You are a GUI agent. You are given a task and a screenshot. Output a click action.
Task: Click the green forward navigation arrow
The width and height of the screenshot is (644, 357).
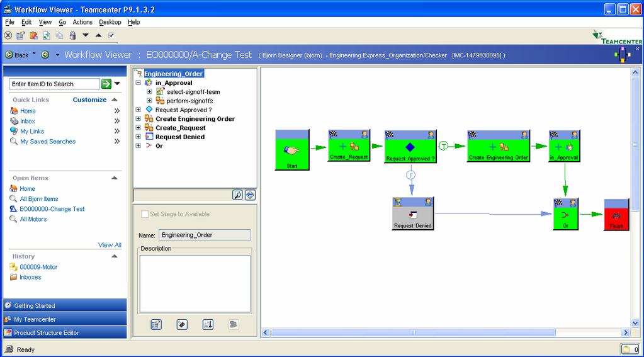[x=45, y=55]
